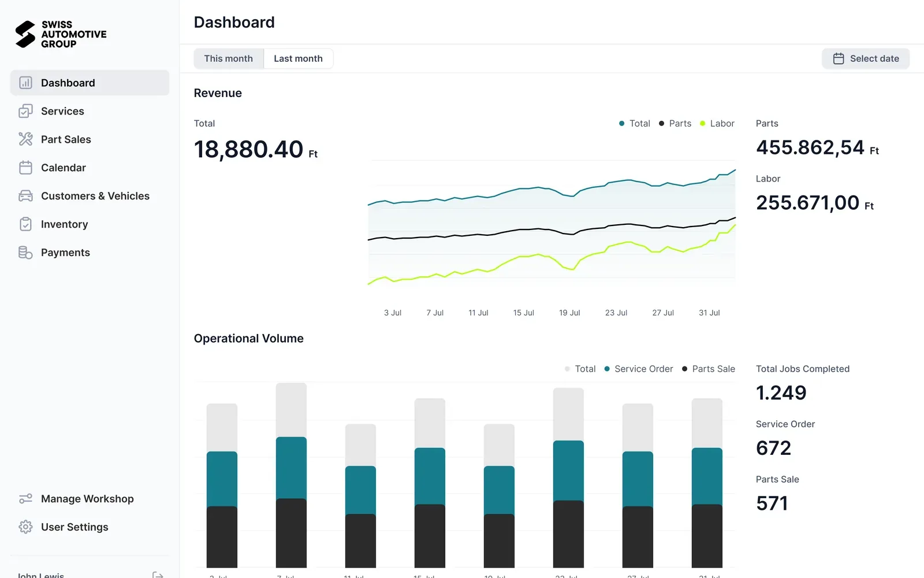Toggle the Labor series in Revenue legend

click(x=717, y=124)
